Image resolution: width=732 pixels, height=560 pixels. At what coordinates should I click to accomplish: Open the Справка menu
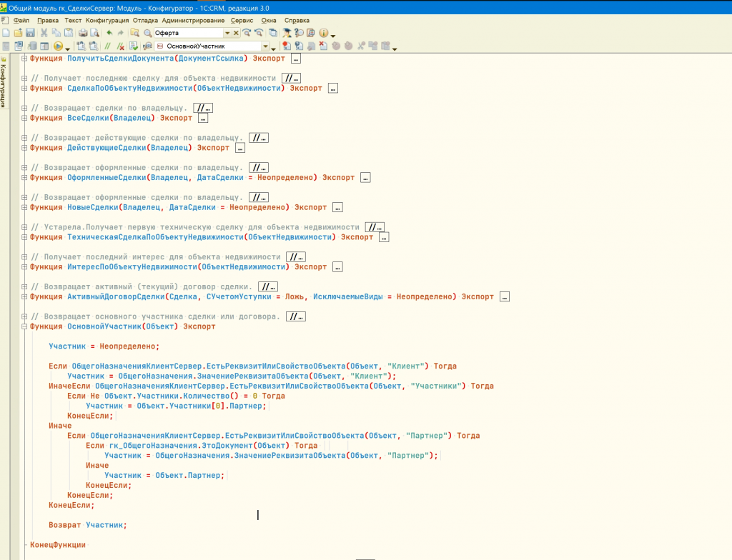[297, 20]
